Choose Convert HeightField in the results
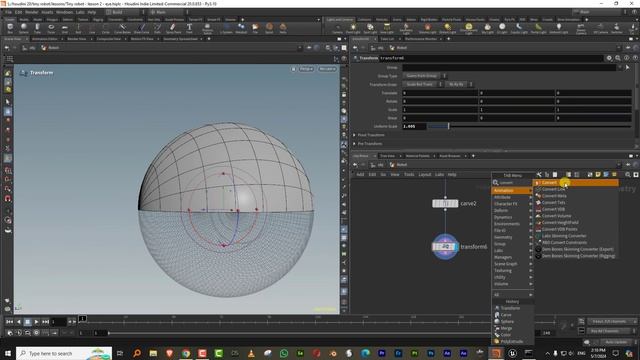Viewport: 640px width, 360px height. [x=576, y=222]
